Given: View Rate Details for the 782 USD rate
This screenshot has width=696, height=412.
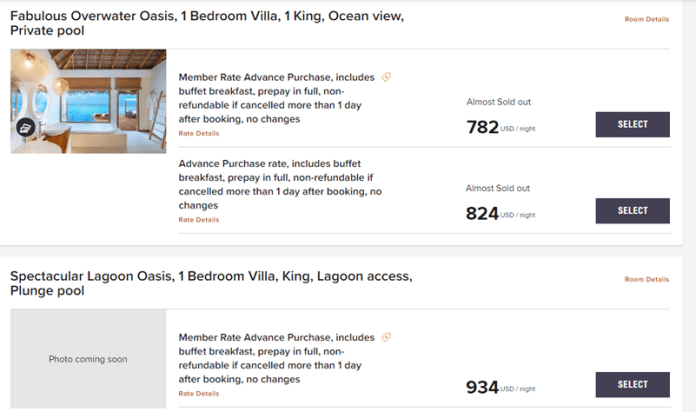Looking at the screenshot, I should [x=199, y=133].
